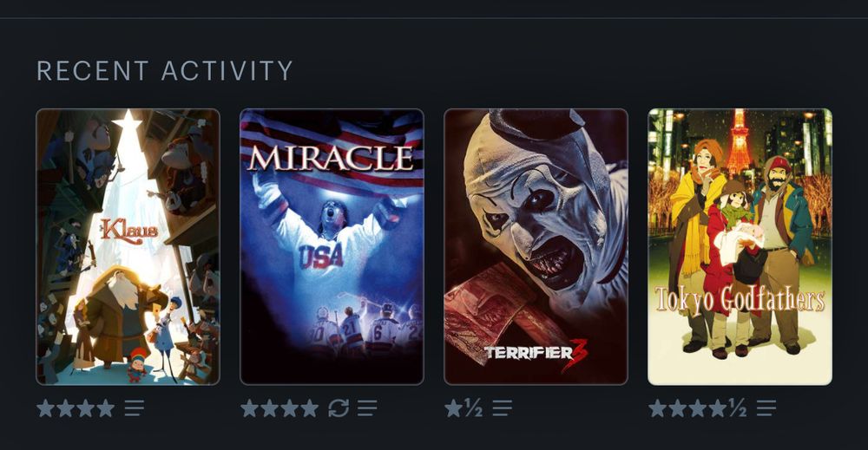Click the first star under Miracle
Image resolution: width=868 pixels, height=450 pixels.
coord(250,408)
